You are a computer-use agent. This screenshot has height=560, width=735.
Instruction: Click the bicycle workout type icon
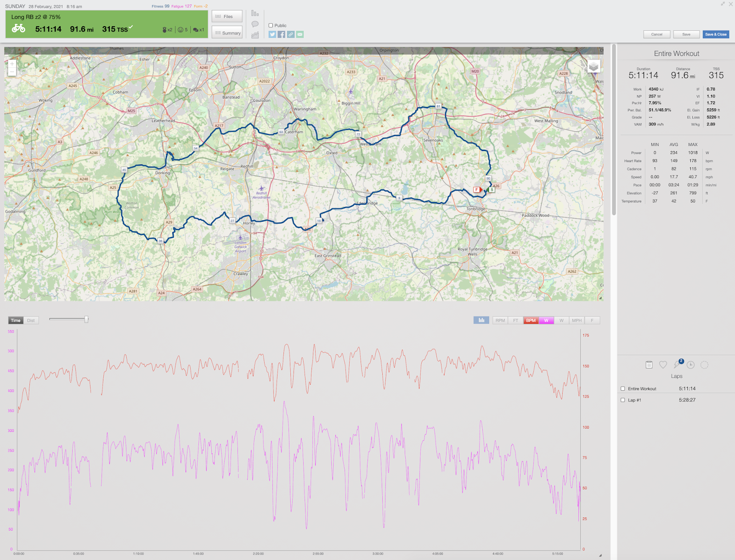pyautogui.click(x=19, y=28)
